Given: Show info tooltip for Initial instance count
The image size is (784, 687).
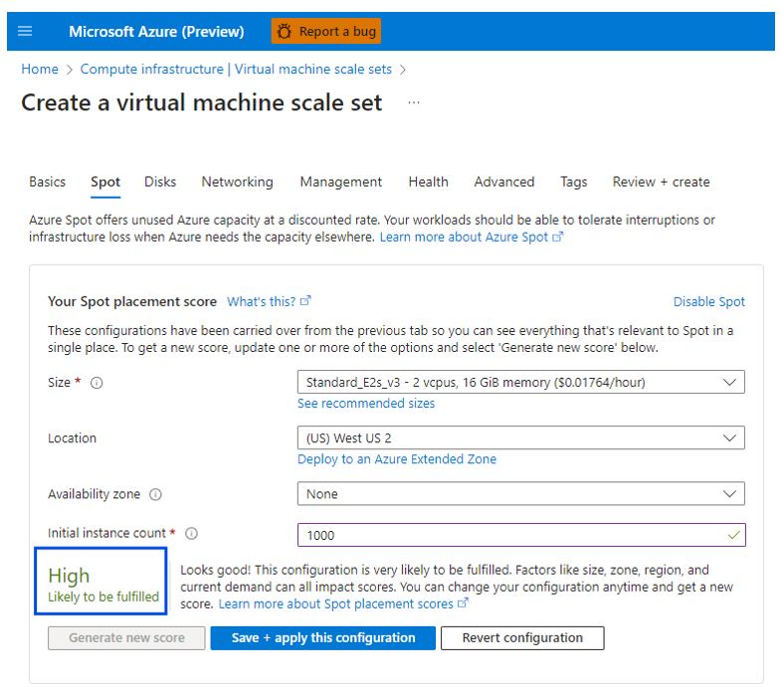Looking at the screenshot, I should pos(192,534).
